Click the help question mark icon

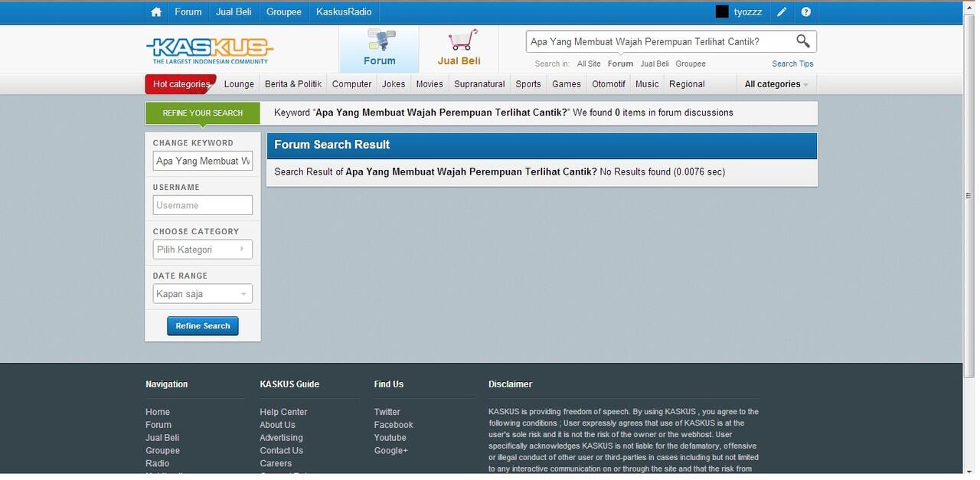tap(805, 12)
